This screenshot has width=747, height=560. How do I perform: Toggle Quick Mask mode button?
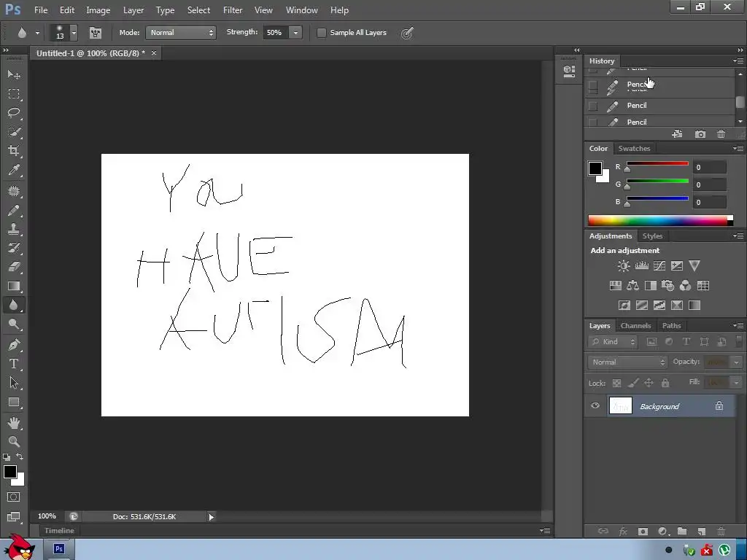click(13, 497)
